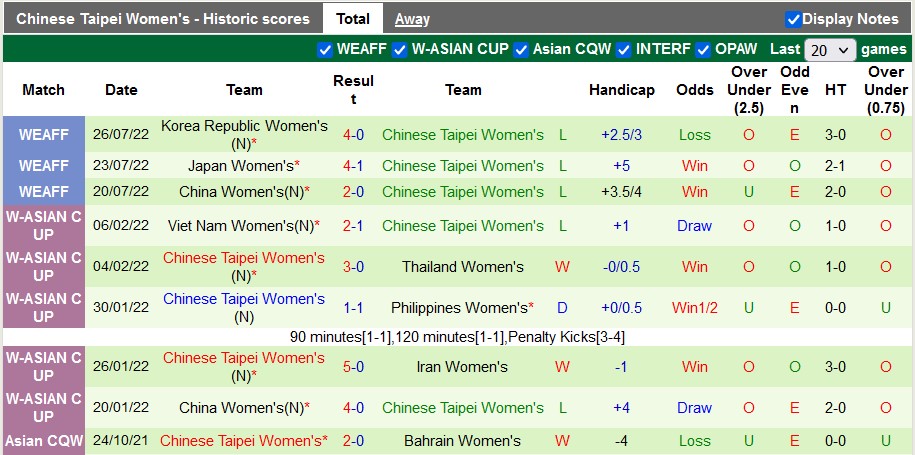Uncheck the W-ASIAN CUP filter checkbox
Viewport: 915px width, 455px height.
point(400,49)
